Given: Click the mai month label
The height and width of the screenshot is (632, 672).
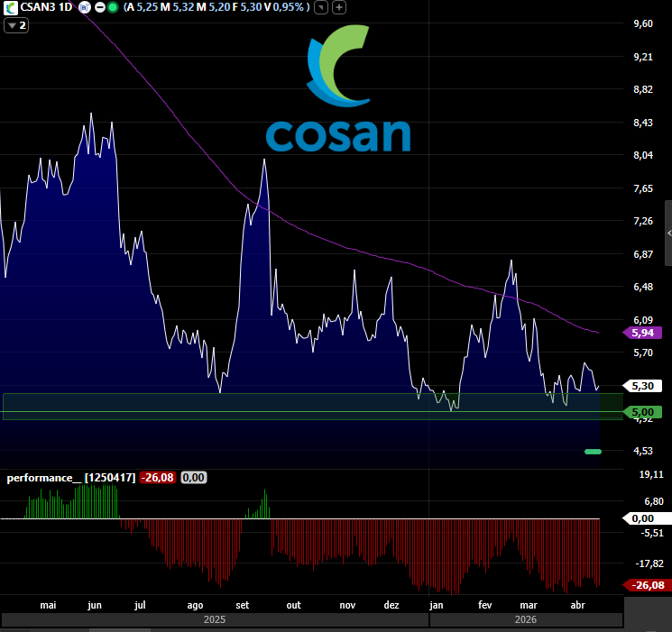Looking at the screenshot, I should (48, 605).
